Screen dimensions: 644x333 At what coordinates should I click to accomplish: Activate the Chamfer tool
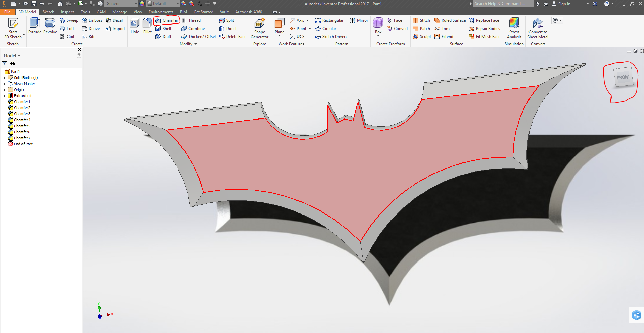(x=167, y=20)
